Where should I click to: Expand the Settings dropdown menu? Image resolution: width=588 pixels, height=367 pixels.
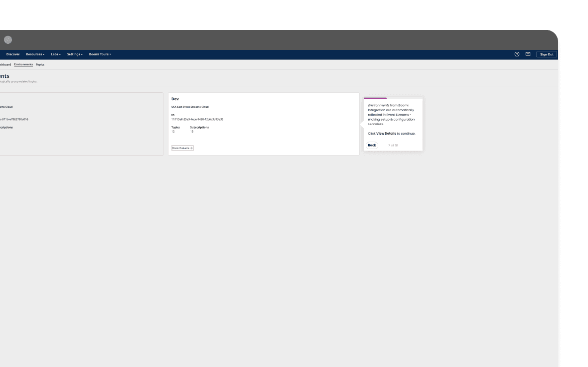tap(75, 54)
